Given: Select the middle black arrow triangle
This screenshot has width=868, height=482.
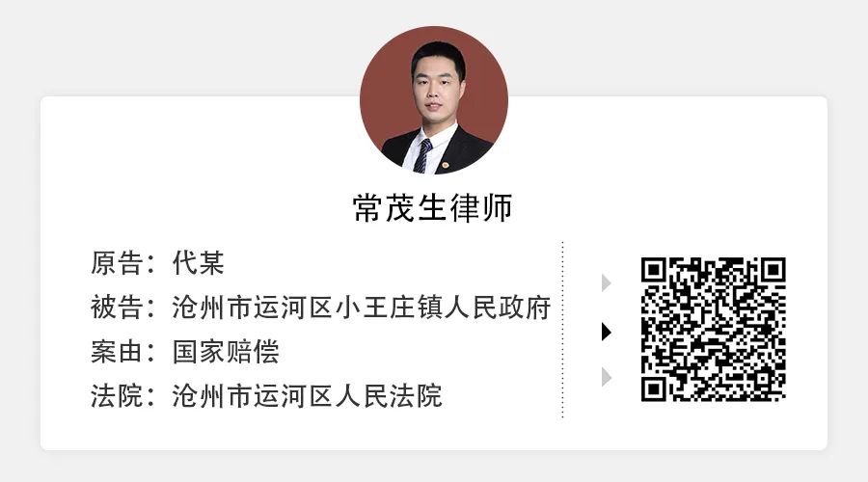Looking at the screenshot, I should (x=607, y=332).
